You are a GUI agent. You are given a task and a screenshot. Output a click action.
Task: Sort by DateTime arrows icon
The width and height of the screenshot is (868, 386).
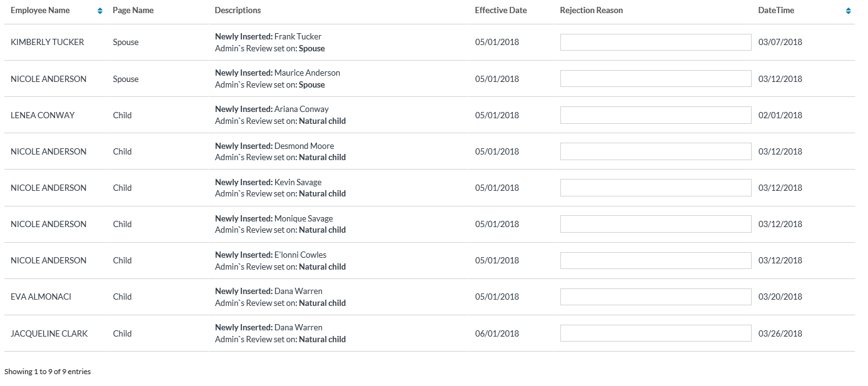[848, 11]
